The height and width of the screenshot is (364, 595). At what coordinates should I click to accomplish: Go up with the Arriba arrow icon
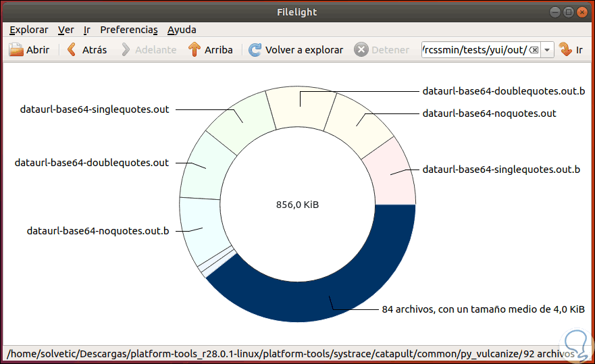[x=195, y=50]
